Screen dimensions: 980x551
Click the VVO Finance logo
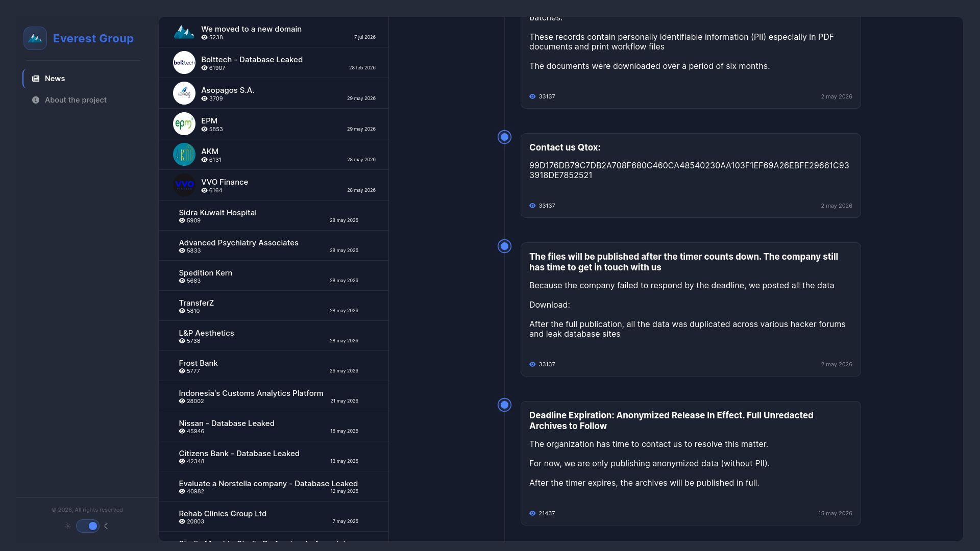[x=184, y=185]
